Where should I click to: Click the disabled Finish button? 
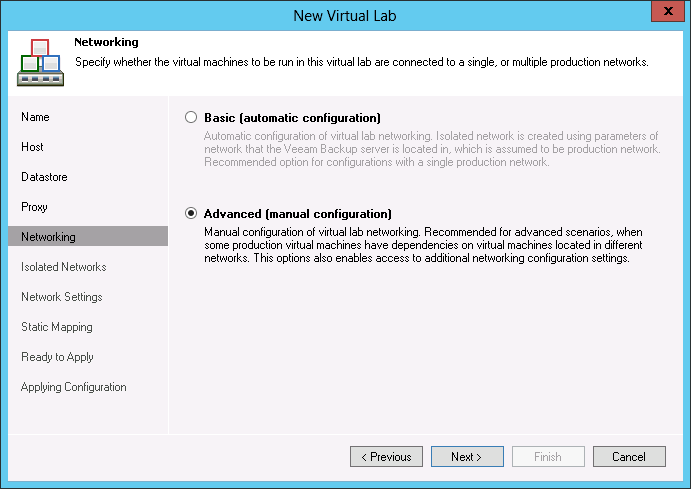(x=548, y=457)
